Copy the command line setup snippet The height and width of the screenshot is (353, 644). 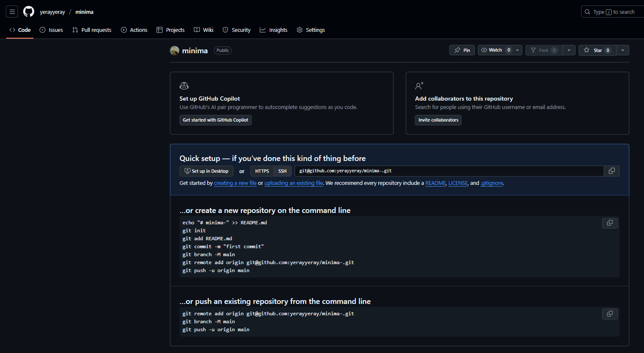610,223
